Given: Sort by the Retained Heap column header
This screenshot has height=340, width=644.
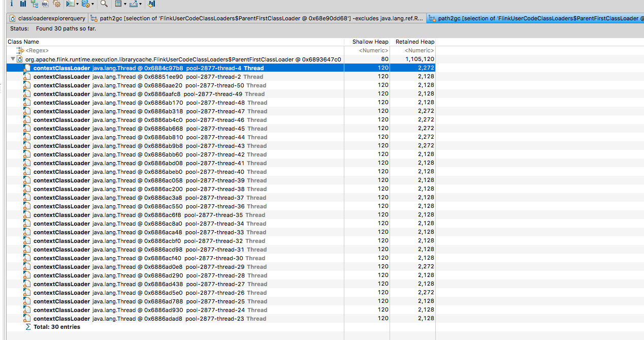Looking at the screenshot, I should point(415,42).
